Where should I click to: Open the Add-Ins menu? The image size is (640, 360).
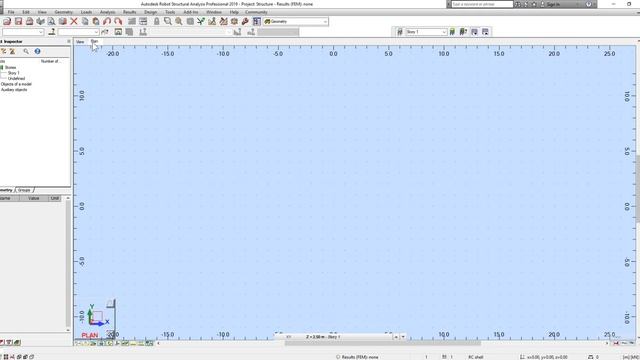pos(191,12)
